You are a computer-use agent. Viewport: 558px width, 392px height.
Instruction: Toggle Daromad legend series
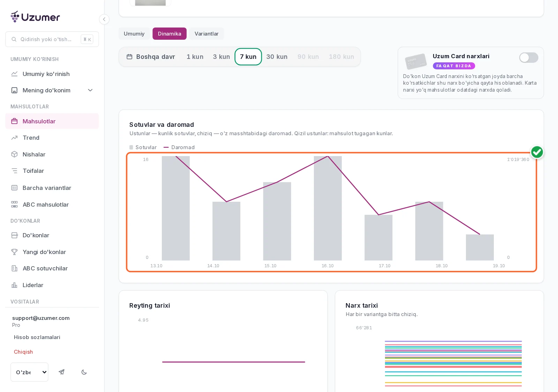point(179,147)
